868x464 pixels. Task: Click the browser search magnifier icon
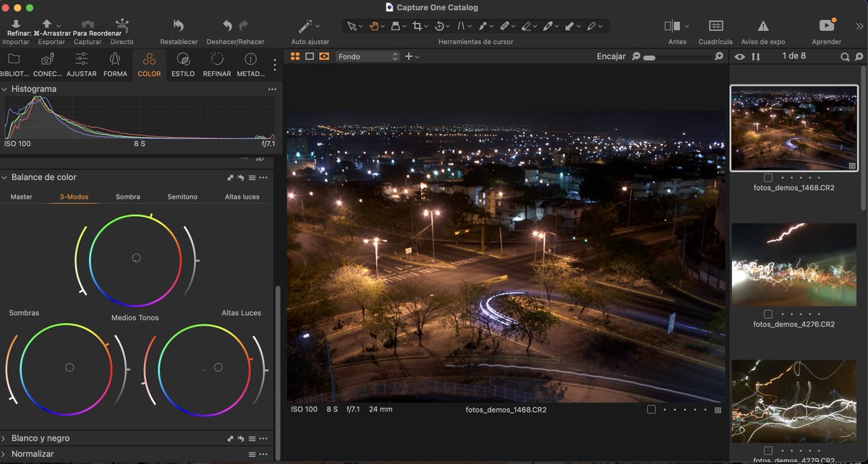tap(845, 56)
